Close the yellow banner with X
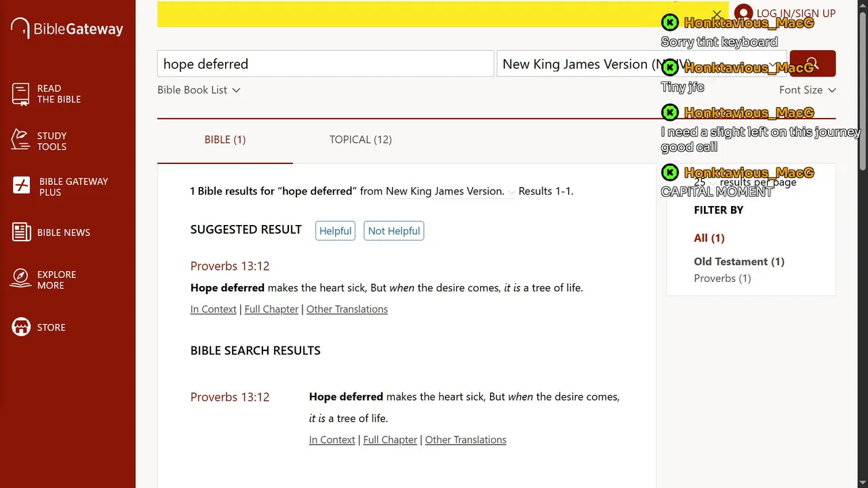 (x=717, y=14)
